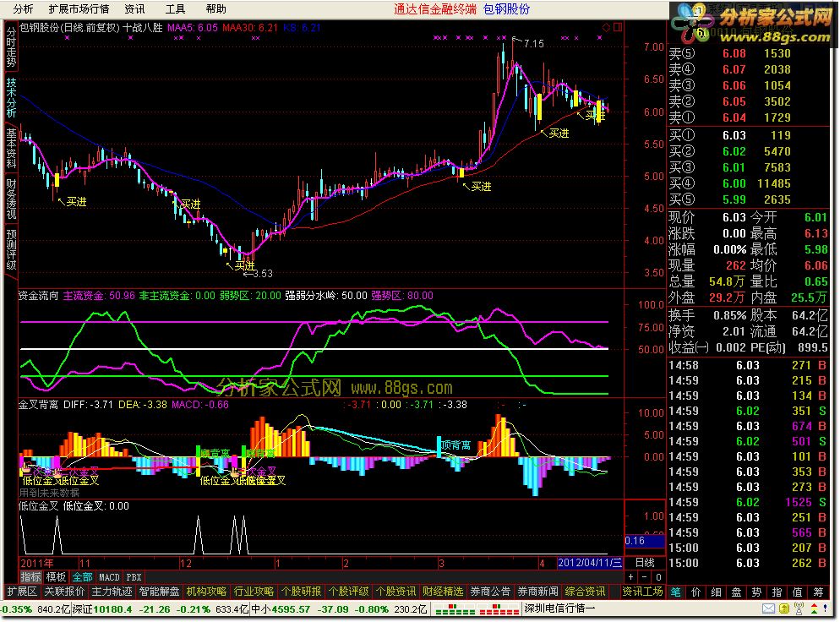The height and width of the screenshot is (622, 840).
Task: Click the 买⑤ 5.99 order row
Action: coord(749,199)
